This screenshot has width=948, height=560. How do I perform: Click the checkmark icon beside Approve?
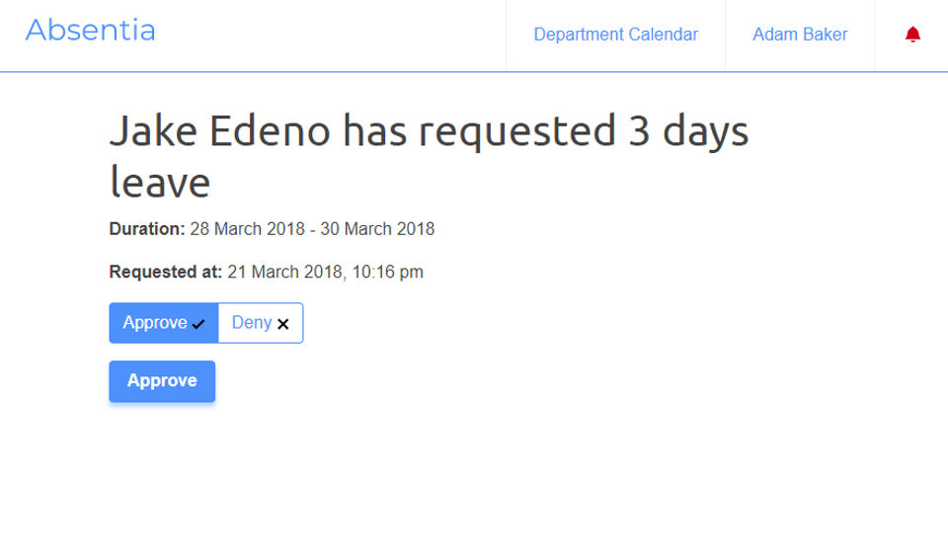(x=198, y=324)
